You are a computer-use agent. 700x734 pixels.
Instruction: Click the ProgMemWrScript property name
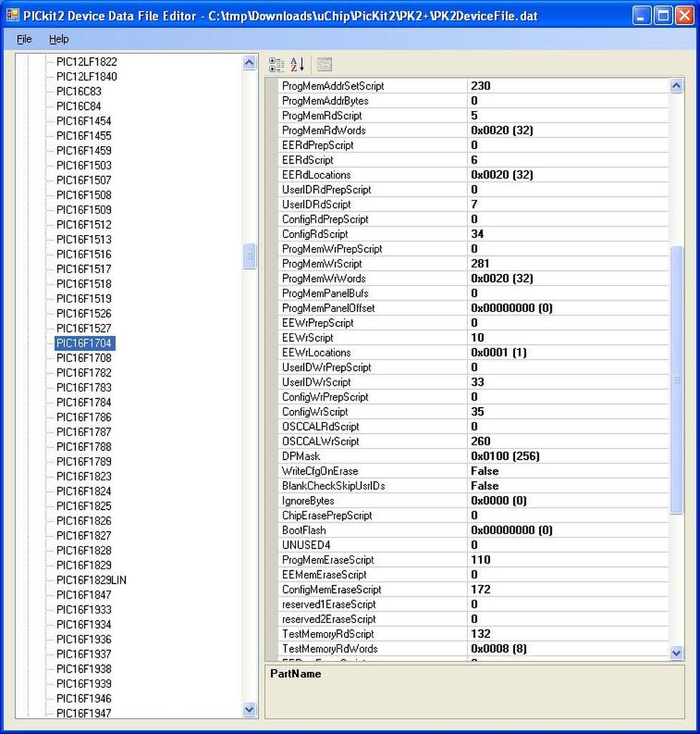[x=322, y=264]
